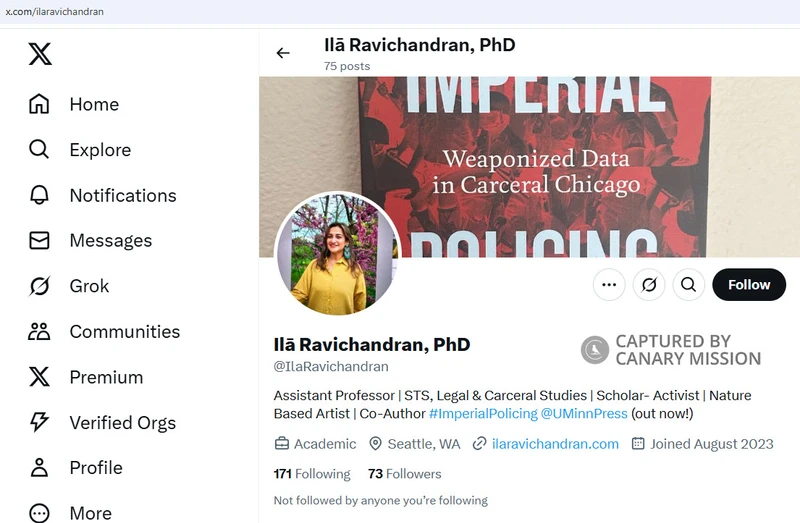
Task: Open profile more options ellipsis button
Action: click(x=609, y=285)
